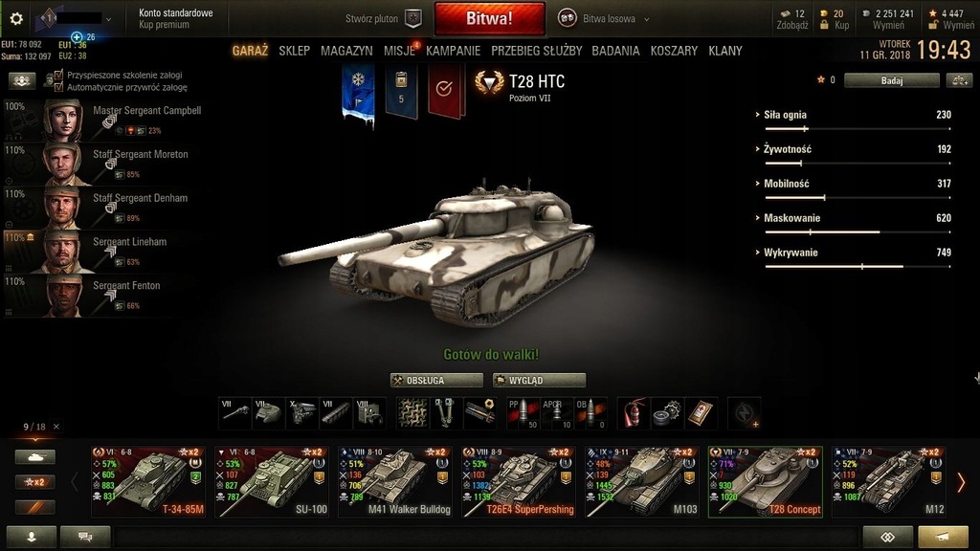This screenshot has height=551, width=980.
Task: Click the fire extinguisher consumable slot
Action: (x=633, y=413)
